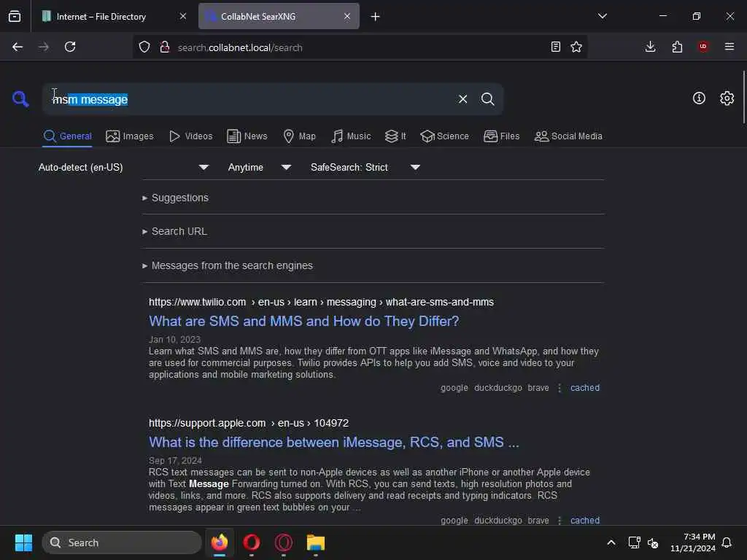Show hidden system tray icons
Viewport: 747px width, 560px height.
tap(611, 542)
